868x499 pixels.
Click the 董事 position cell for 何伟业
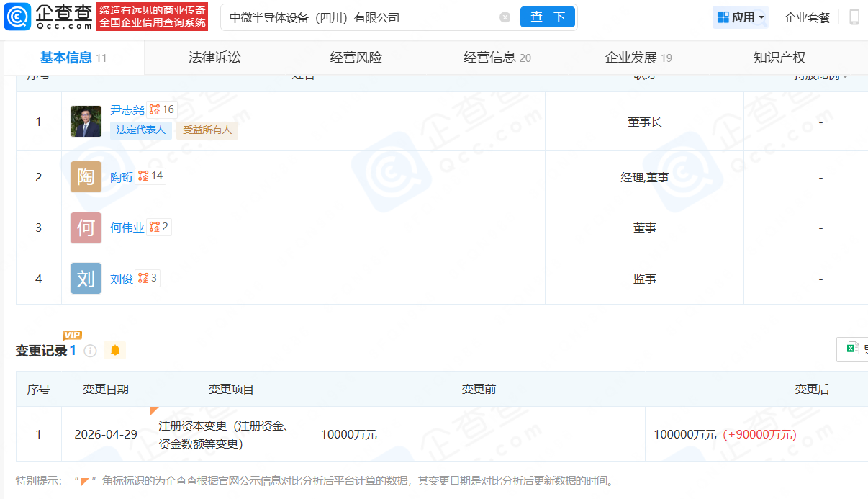pos(644,228)
